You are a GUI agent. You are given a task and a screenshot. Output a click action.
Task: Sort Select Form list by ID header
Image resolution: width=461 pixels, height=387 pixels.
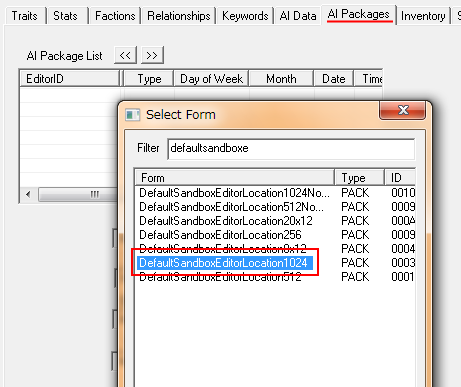coord(400,177)
